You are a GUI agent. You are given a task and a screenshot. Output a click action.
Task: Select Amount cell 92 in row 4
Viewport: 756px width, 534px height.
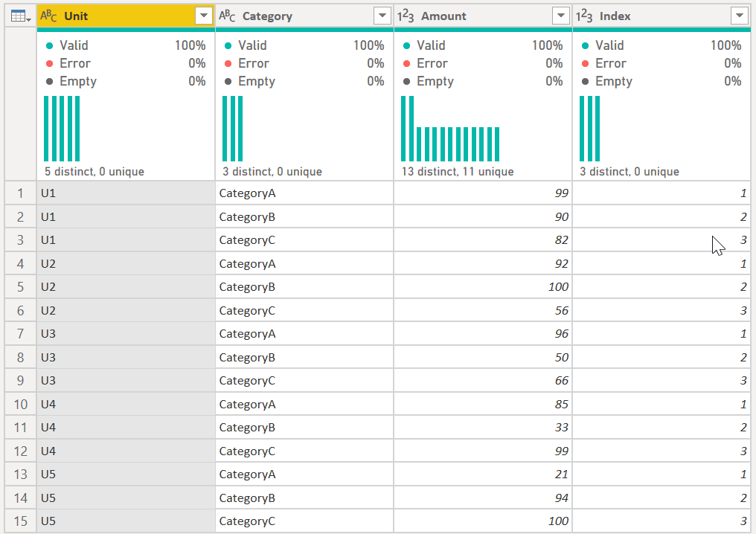pyautogui.click(x=483, y=263)
